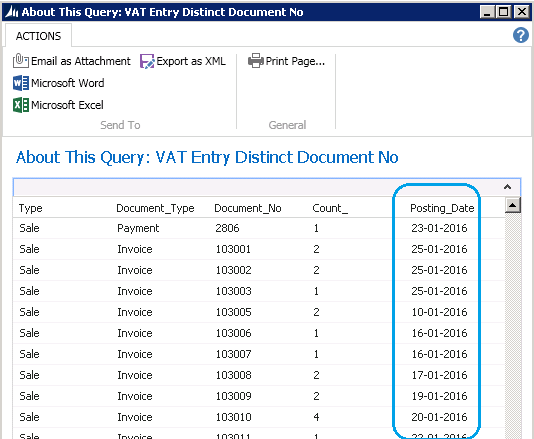Click the scrollbar up arrow button

click(x=513, y=205)
